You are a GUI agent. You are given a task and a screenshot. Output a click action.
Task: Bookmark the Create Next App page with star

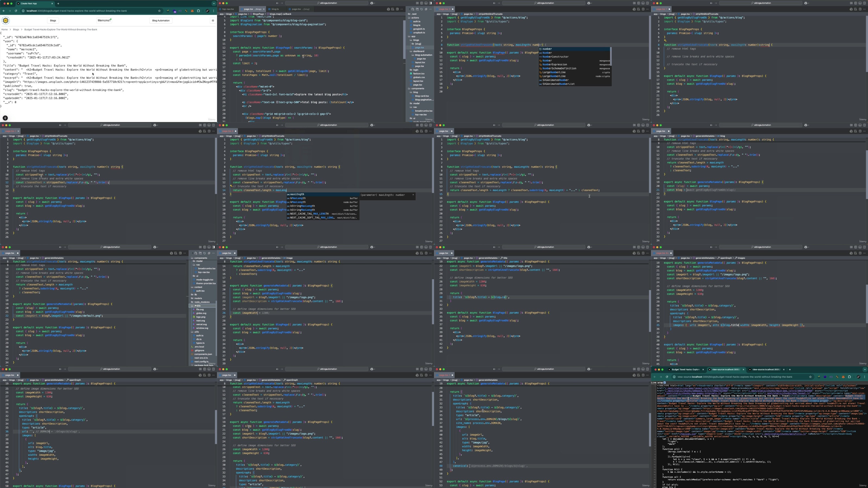click(x=159, y=11)
